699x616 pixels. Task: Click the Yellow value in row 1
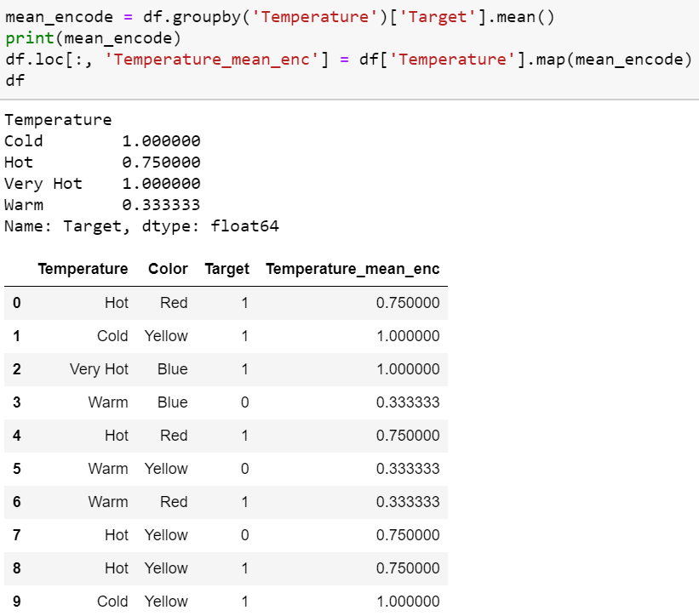click(x=166, y=336)
